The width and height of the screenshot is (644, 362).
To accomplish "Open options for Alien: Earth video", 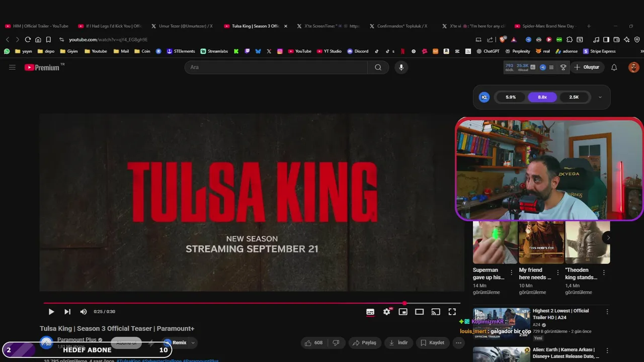I will (x=607, y=350).
